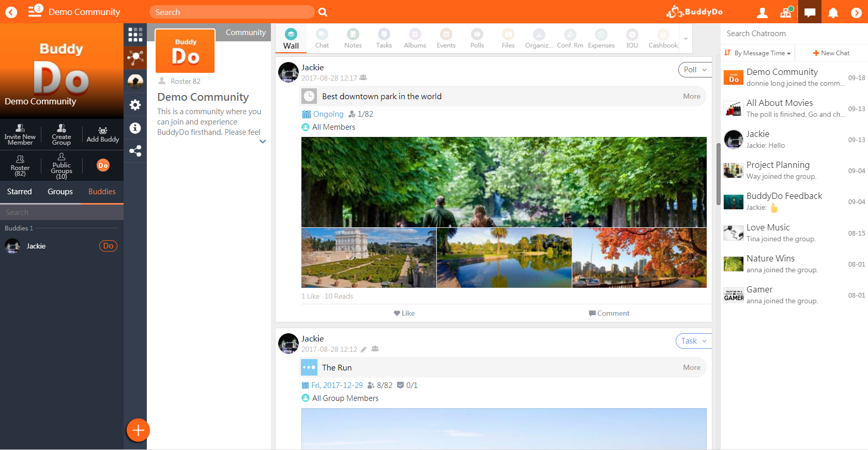Click the buddies Search field
This screenshot has height=450, width=868.
(62, 212)
